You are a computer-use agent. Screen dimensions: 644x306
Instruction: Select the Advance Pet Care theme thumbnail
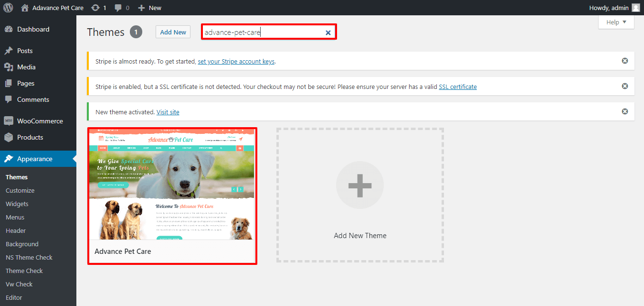[x=172, y=184]
